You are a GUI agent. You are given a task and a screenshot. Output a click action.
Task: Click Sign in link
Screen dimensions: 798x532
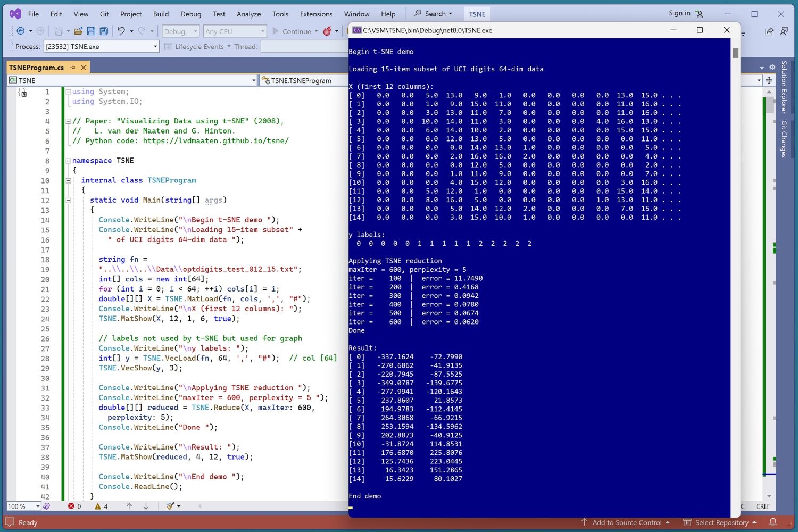click(x=679, y=13)
